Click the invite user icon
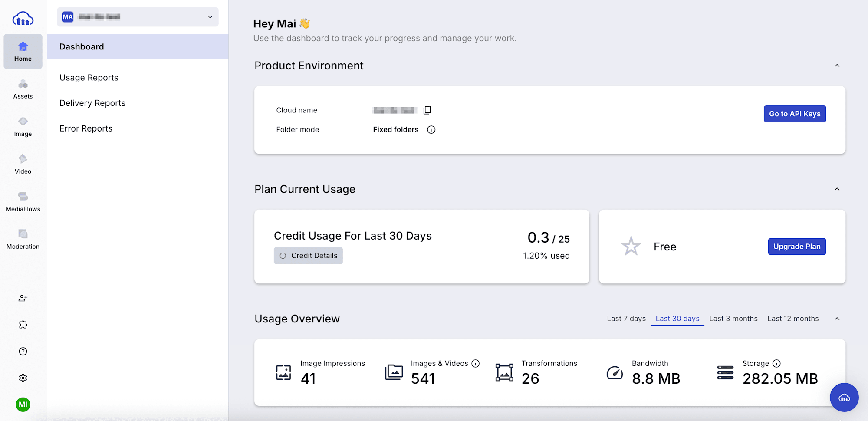 [x=23, y=298]
